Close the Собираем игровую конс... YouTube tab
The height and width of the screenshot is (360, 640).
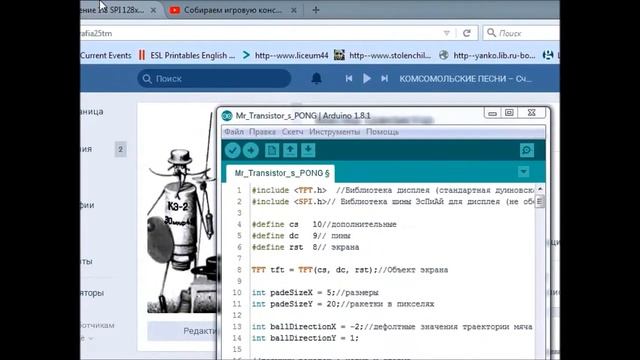[x=293, y=10]
